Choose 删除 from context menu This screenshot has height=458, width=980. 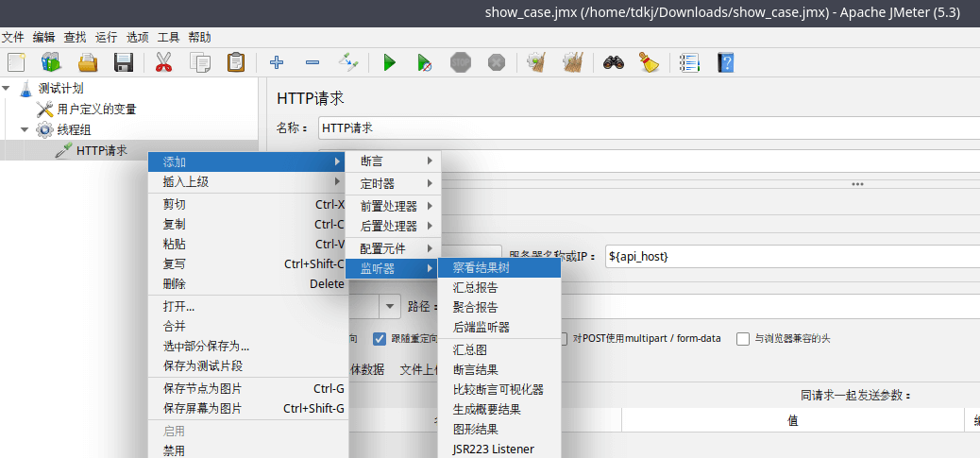pyautogui.click(x=247, y=284)
